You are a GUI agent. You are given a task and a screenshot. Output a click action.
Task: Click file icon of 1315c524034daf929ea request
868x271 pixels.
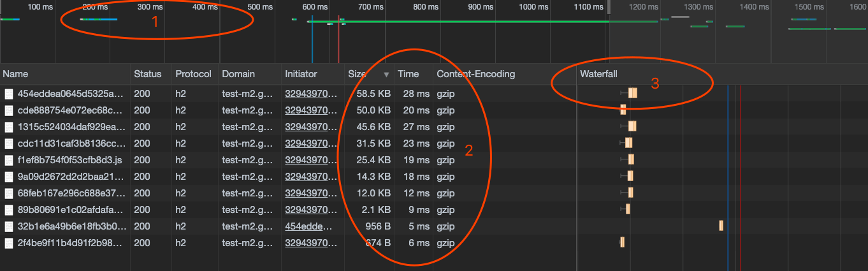9,127
